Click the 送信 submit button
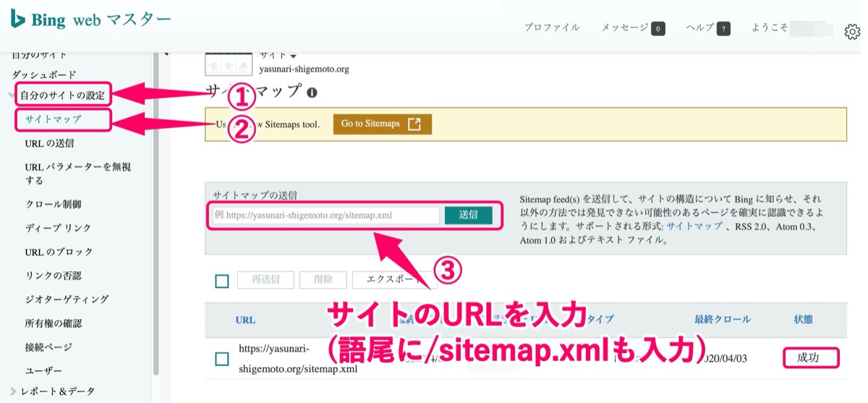Viewport: 868px width, 403px height. click(468, 215)
